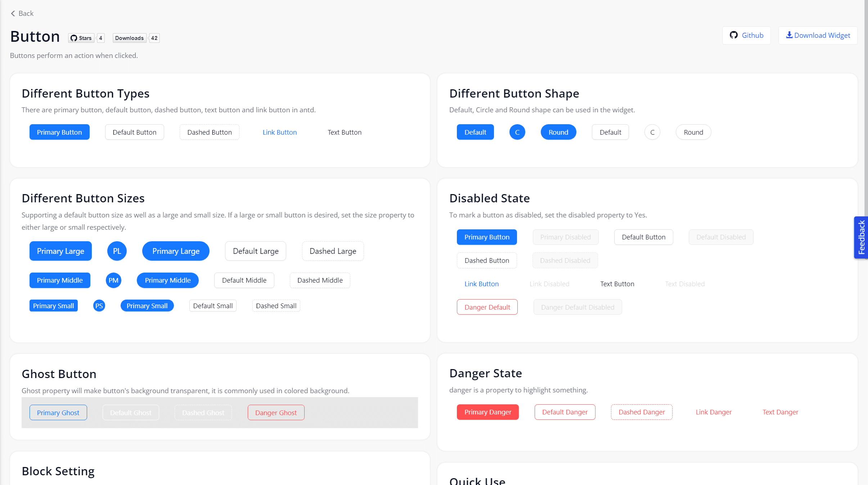Click the 'PS' circular primary small button
The width and height of the screenshot is (868, 485).
[x=99, y=305]
